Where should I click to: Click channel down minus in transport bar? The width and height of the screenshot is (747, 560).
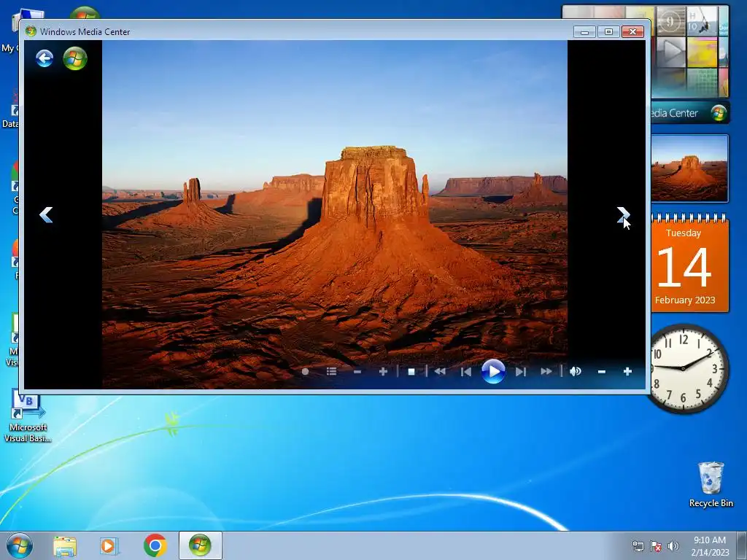click(357, 371)
